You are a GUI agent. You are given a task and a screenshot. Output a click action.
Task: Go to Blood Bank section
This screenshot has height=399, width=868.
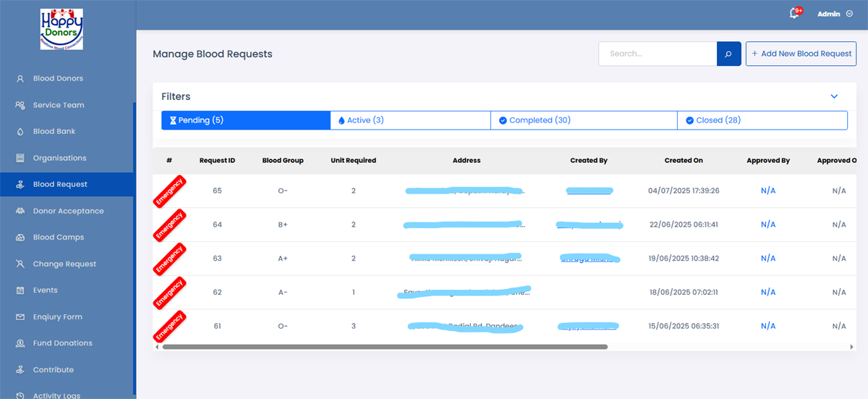coord(54,132)
